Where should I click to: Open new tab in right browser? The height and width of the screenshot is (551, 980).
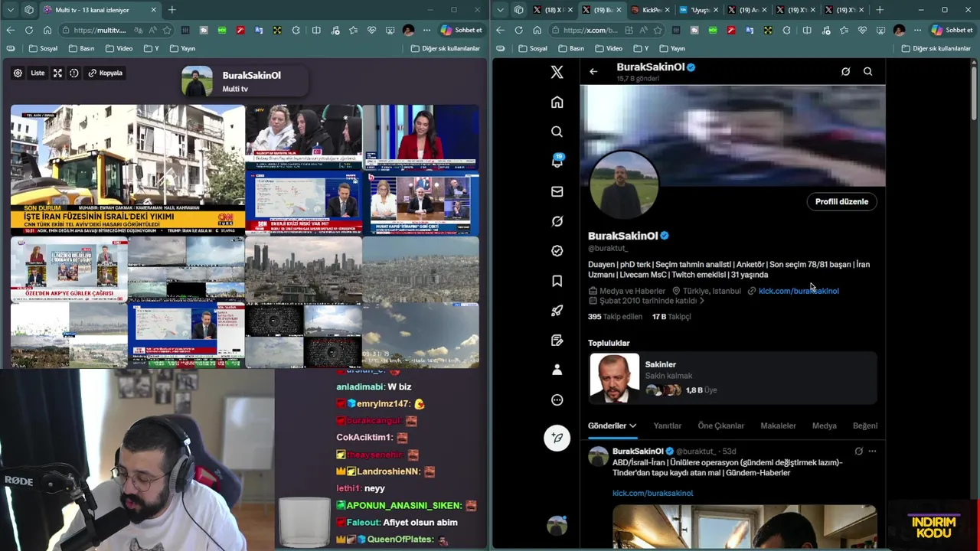tap(880, 10)
